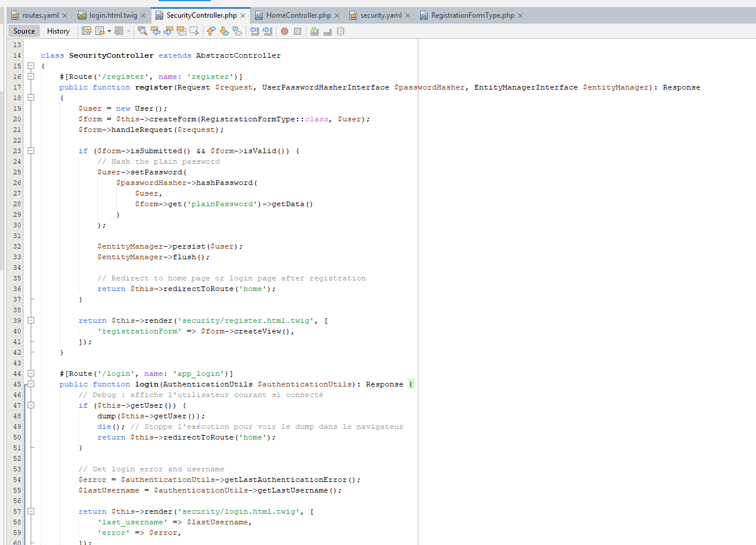Viewport: 756px width, 545px height.
Task: Collapse the if-block fold at line 23
Action: pos(31,151)
